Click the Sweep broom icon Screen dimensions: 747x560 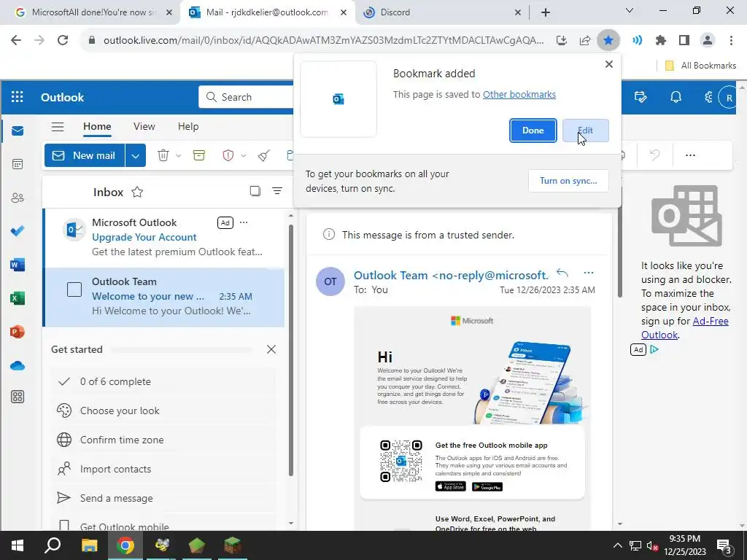tap(264, 155)
